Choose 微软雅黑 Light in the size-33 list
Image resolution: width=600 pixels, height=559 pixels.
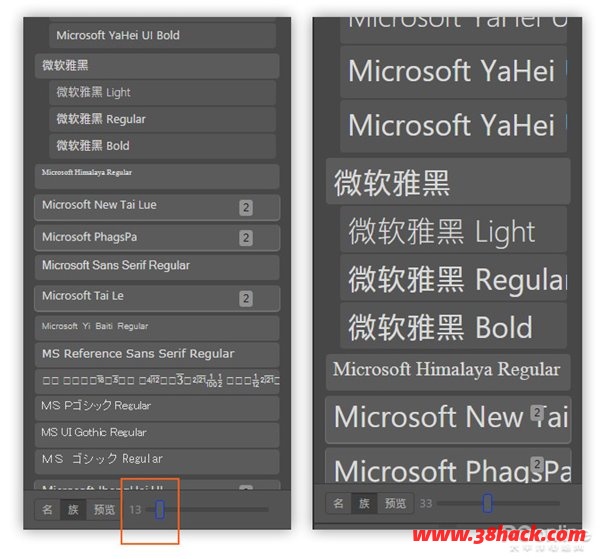[x=453, y=230]
